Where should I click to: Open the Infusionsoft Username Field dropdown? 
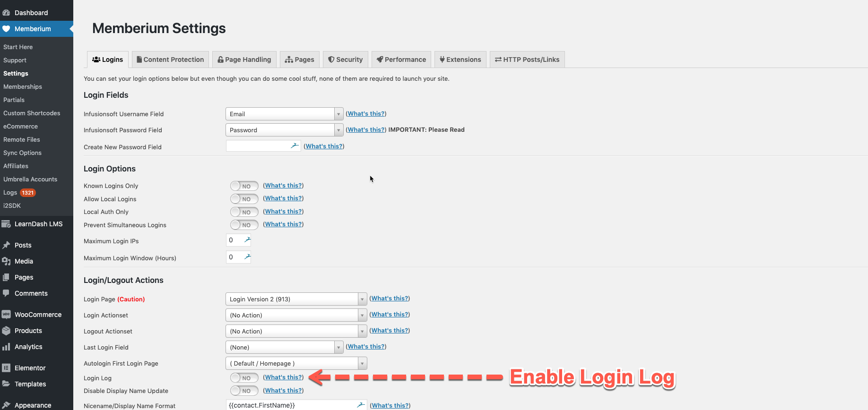click(x=284, y=114)
